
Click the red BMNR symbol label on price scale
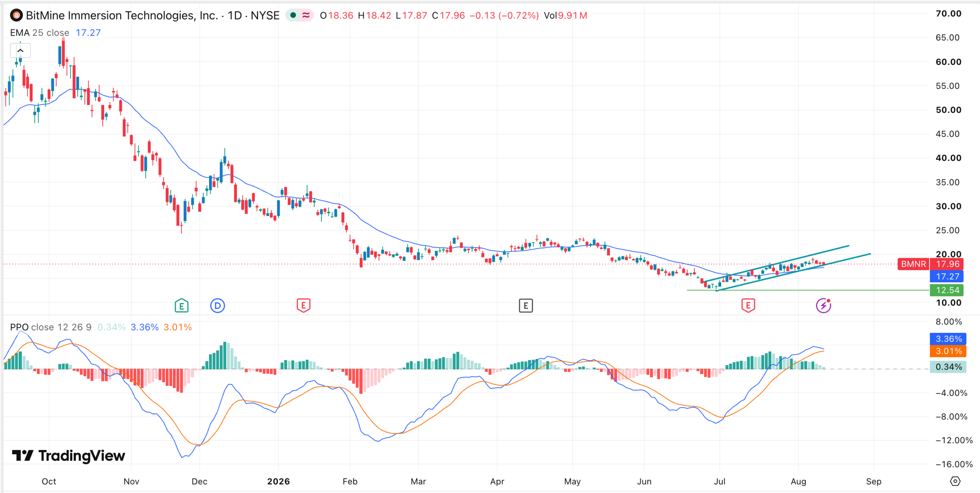(x=913, y=264)
